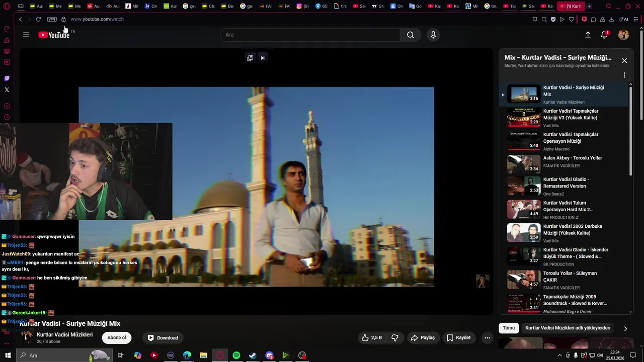This screenshot has width=644, height=362.
Task: Select the Tümü filter chip
Action: coord(509,328)
